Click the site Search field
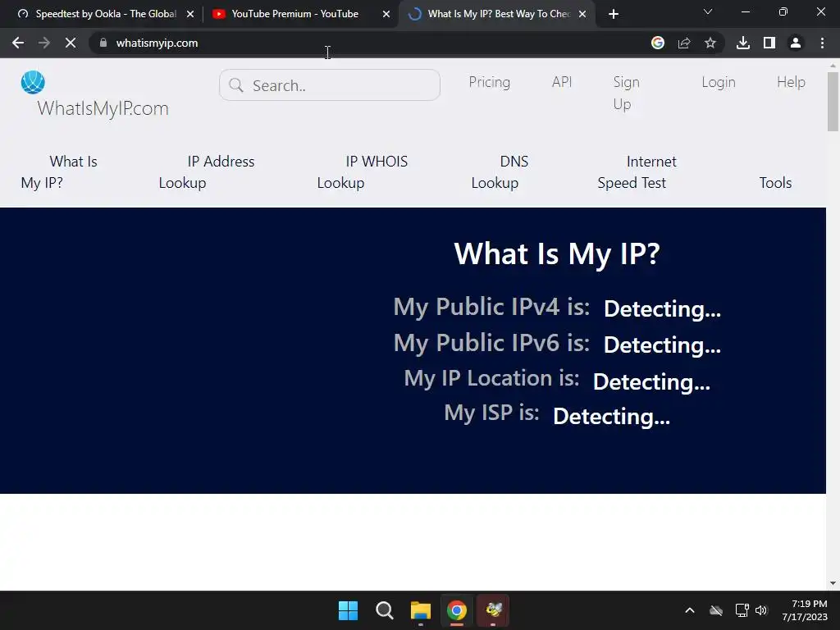The width and height of the screenshot is (840, 630). point(330,85)
